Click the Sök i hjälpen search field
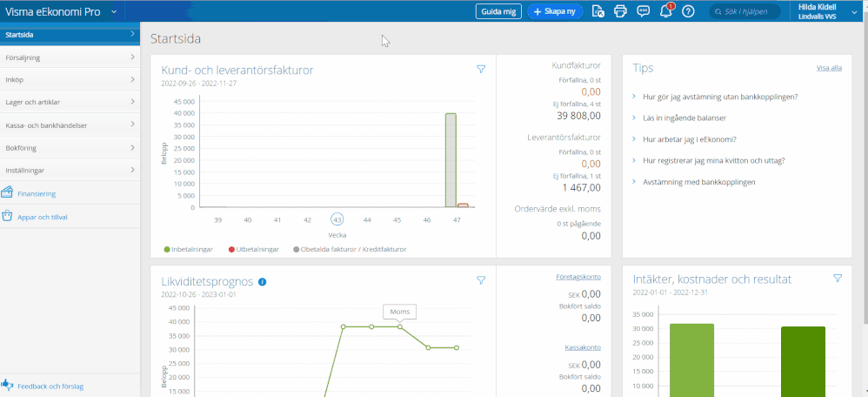The height and width of the screenshot is (397, 868). 748,11
